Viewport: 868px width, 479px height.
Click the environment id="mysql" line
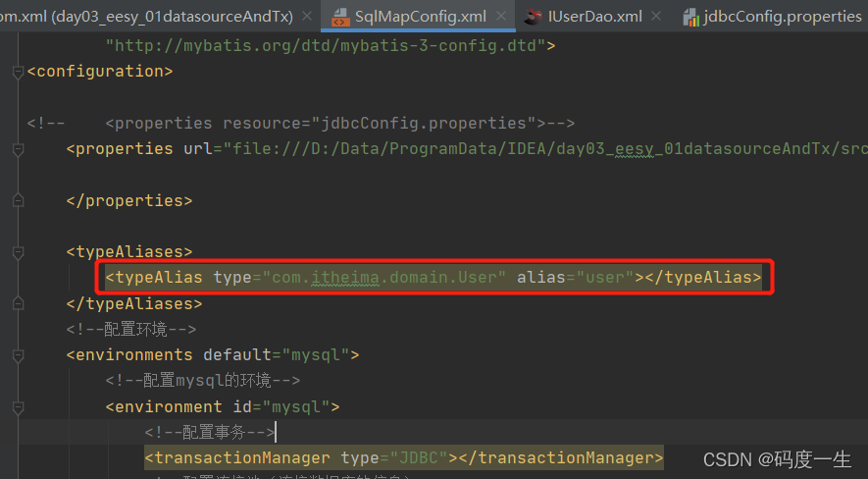coord(223,407)
